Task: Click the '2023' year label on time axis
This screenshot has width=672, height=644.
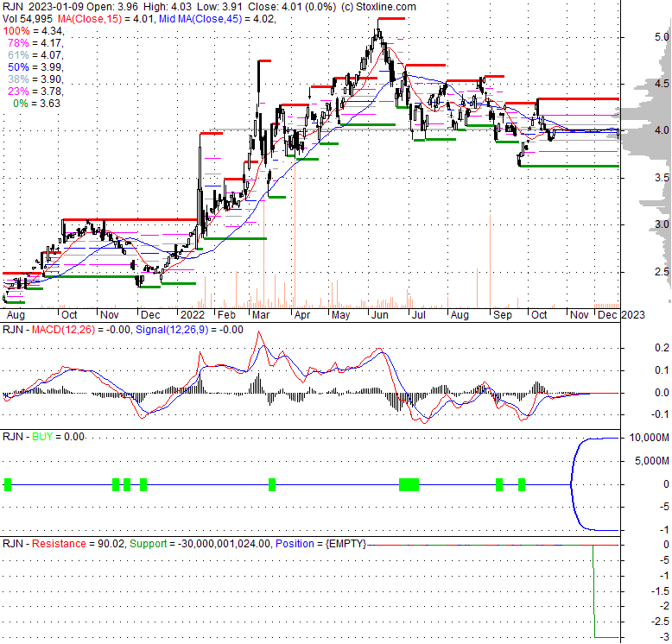Action: coord(633,315)
